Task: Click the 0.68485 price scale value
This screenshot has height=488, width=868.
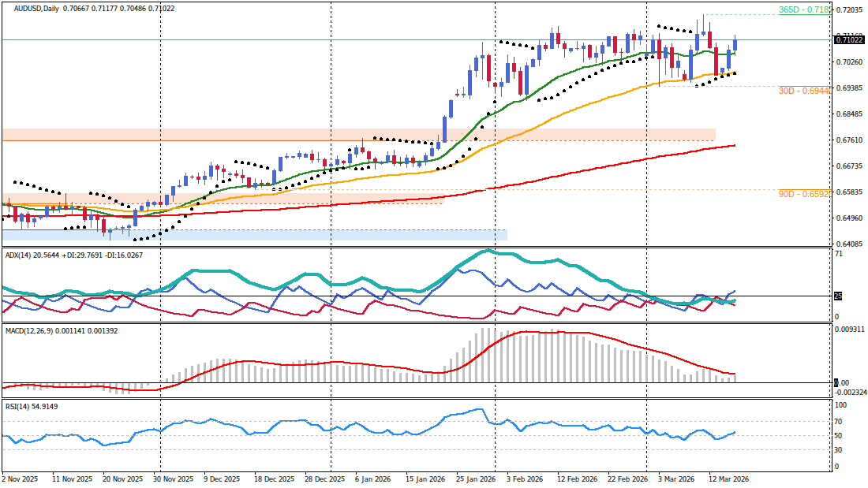Action: [x=848, y=114]
